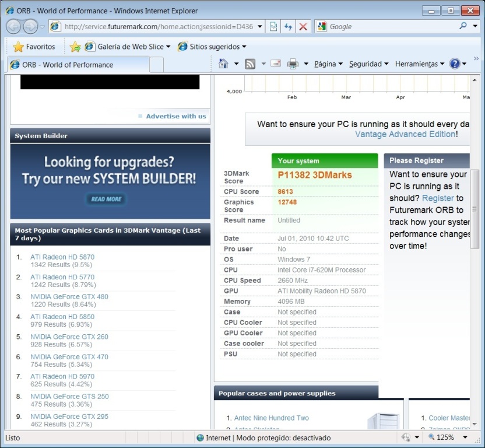
Task: Open the Antec Nine Hundred Two link
Action: tap(271, 418)
